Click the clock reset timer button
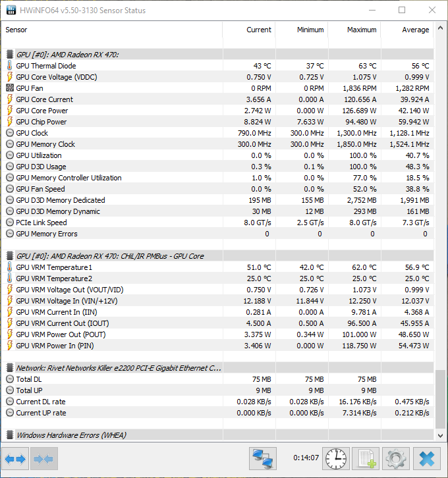 (336, 458)
